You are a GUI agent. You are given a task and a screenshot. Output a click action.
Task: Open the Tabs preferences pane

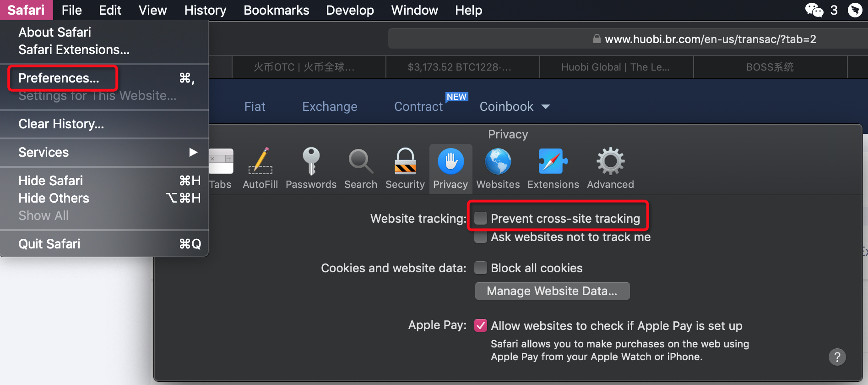[221, 168]
